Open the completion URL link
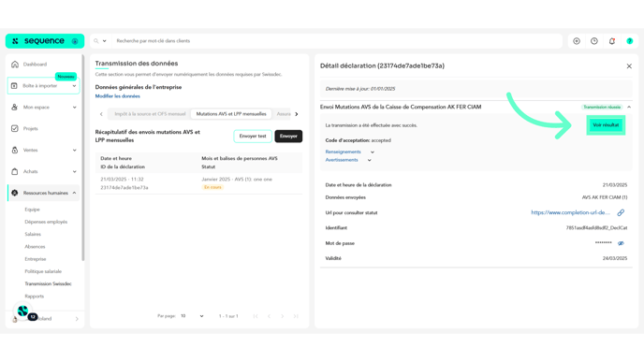The image size is (644, 362). click(x=570, y=212)
